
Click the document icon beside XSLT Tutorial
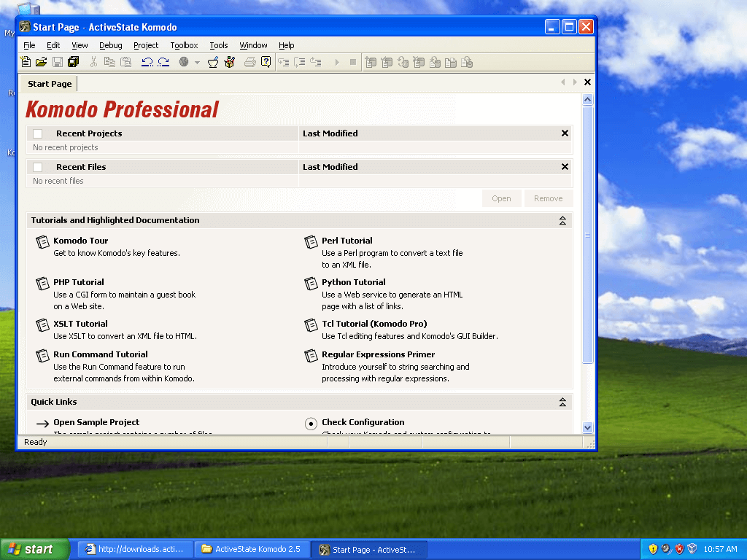coord(42,324)
